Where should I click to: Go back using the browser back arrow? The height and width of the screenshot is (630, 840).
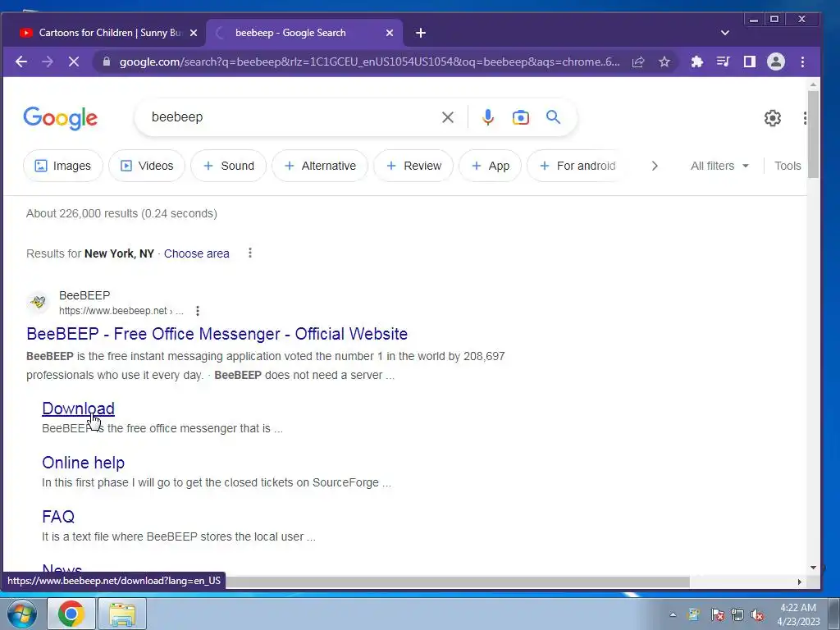click(x=21, y=62)
